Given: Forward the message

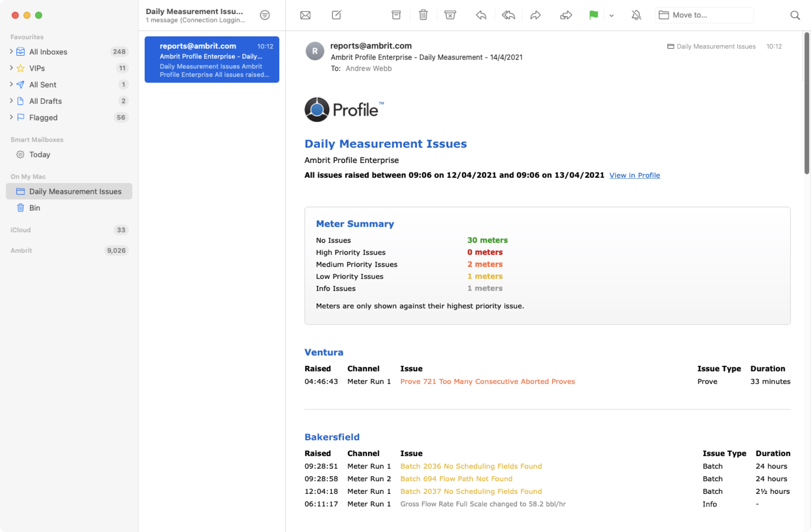Looking at the screenshot, I should 535,15.
